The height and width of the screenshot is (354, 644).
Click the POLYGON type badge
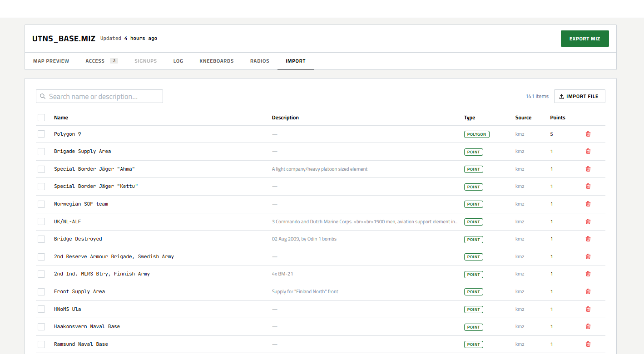pyautogui.click(x=476, y=134)
